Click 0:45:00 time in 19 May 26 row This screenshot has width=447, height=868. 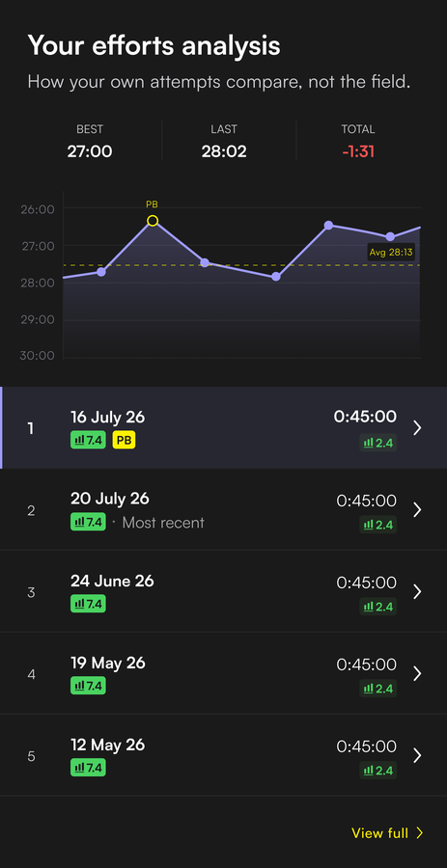click(x=366, y=665)
